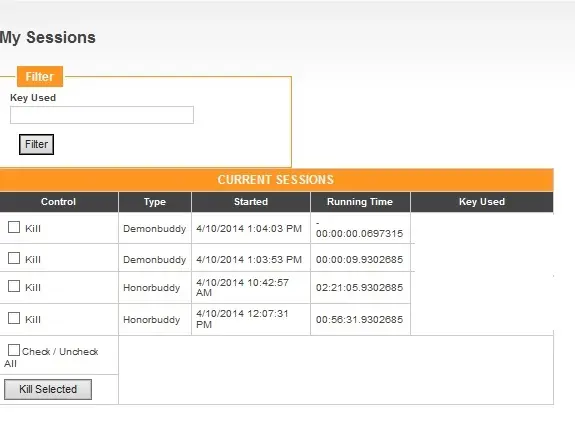The height and width of the screenshot is (442, 575).
Task: Tick Kill checkbox for 12:07:31 PM Honorbuddy session
Action: coord(14,318)
